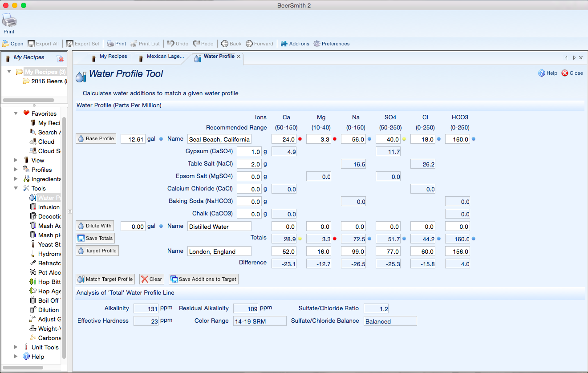Image resolution: width=588 pixels, height=373 pixels.
Task: Go Back using the toolbar
Action: [x=231, y=44]
